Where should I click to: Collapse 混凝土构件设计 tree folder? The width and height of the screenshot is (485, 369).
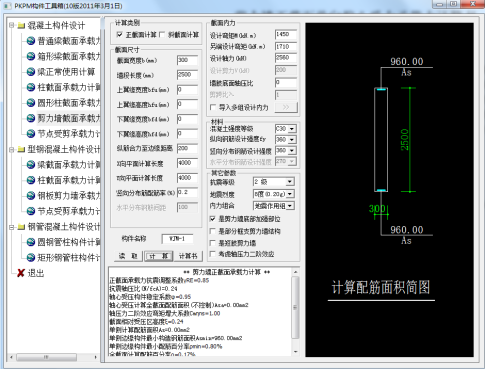click(12, 25)
